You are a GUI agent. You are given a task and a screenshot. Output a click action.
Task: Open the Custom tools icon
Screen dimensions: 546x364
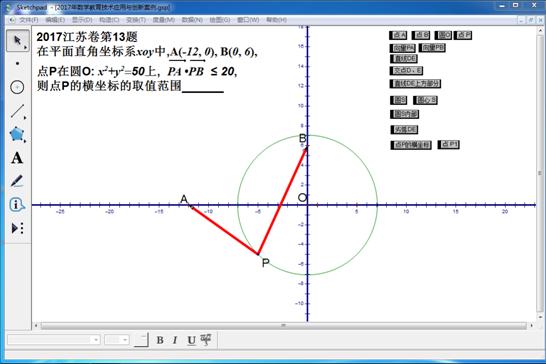(17, 228)
